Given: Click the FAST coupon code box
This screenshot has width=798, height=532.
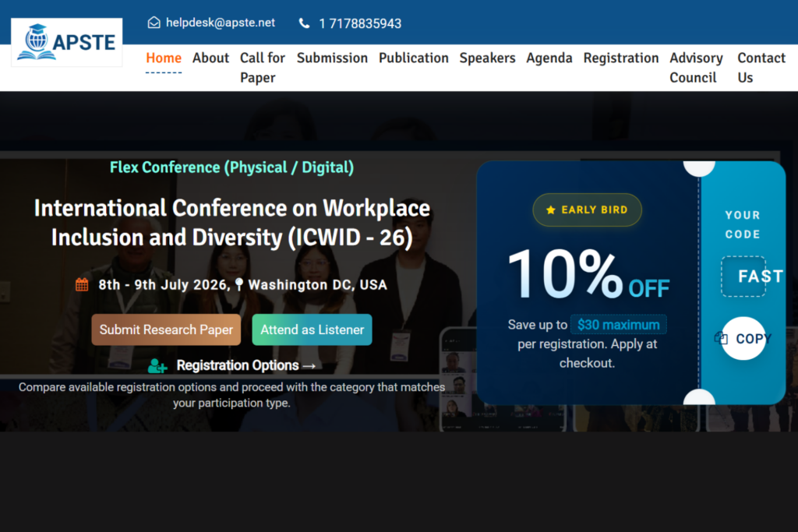Looking at the screenshot, I should click(x=743, y=277).
